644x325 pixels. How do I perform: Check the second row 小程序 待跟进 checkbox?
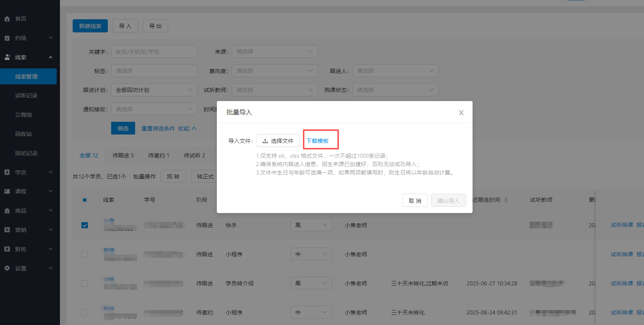(x=85, y=254)
